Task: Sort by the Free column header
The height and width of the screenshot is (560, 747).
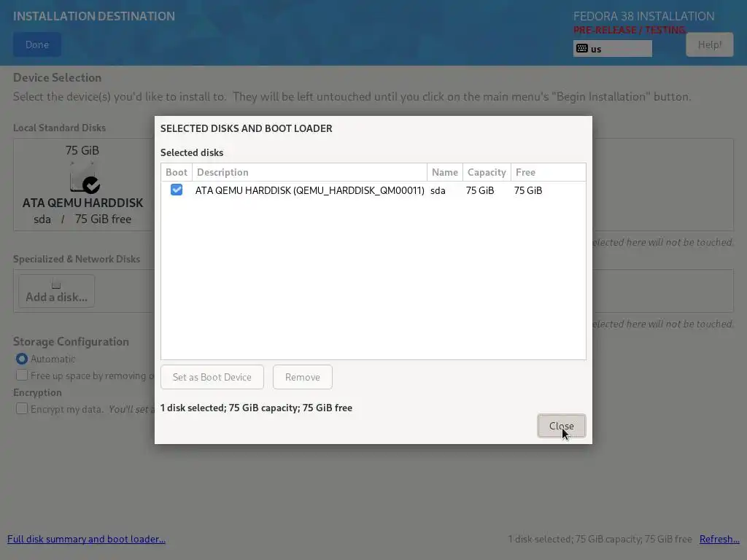Action: 548,172
